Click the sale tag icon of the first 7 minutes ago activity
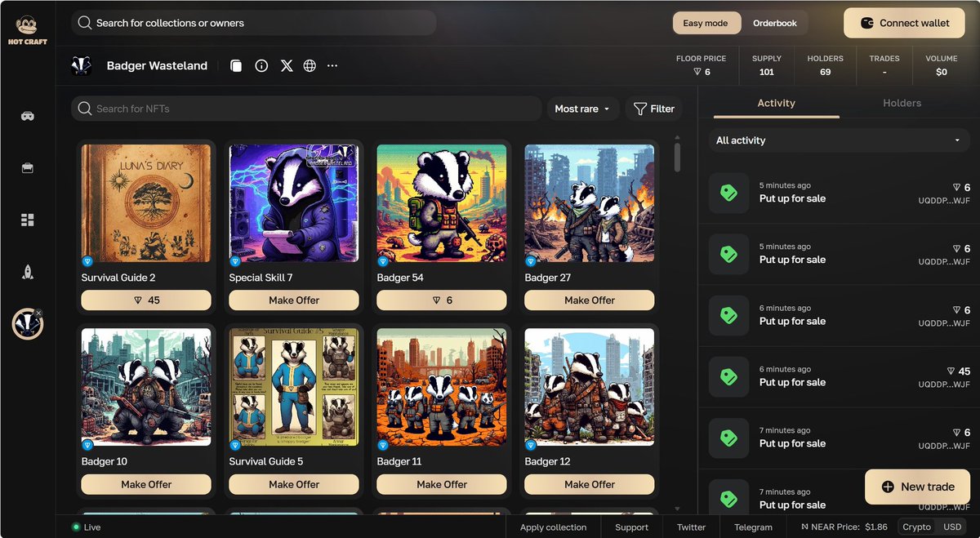Image resolution: width=980 pixels, height=538 pixels. 728,438
